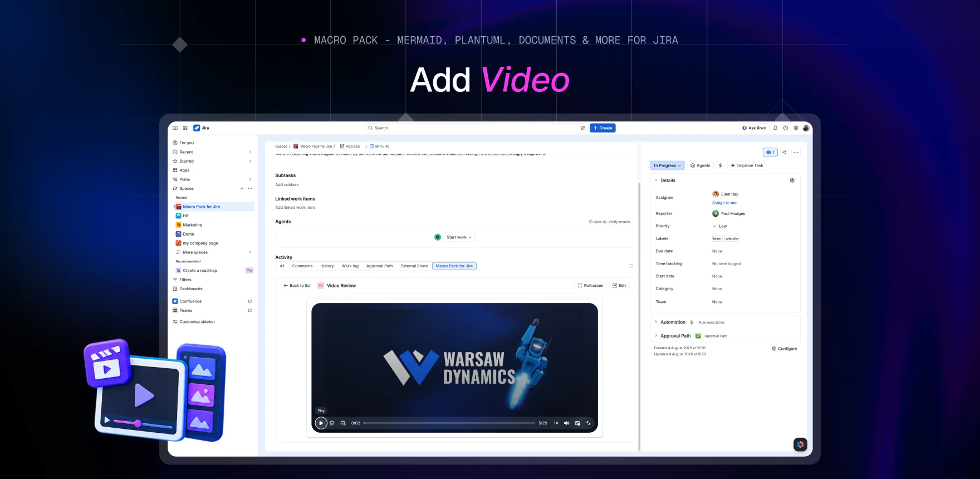980x479 pixels.
Task: Switch to the Comments activity tab
Action: click(302, 266)
